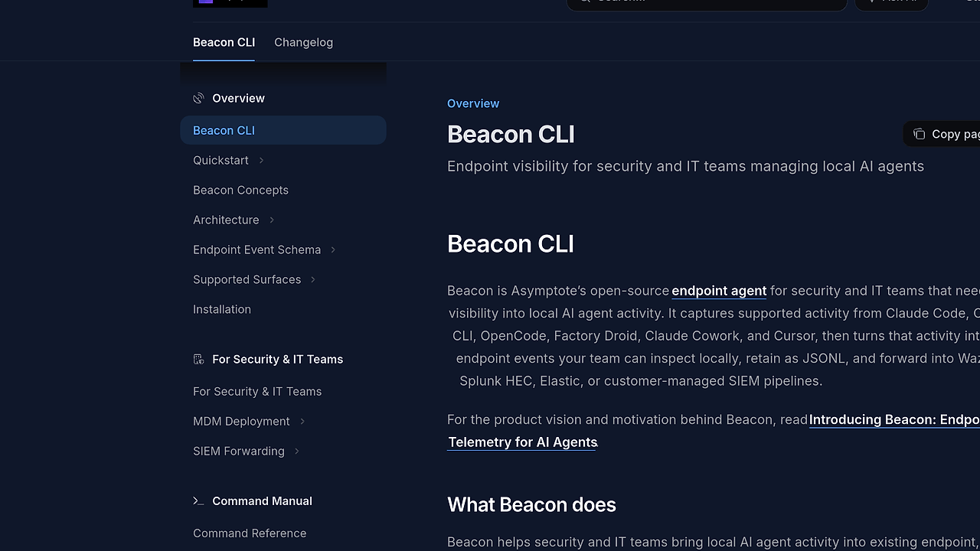The height and width of the screenshot is (551, 980).
Task: Expand the MDM Deployment chevron
Action: tap(302, 421)
